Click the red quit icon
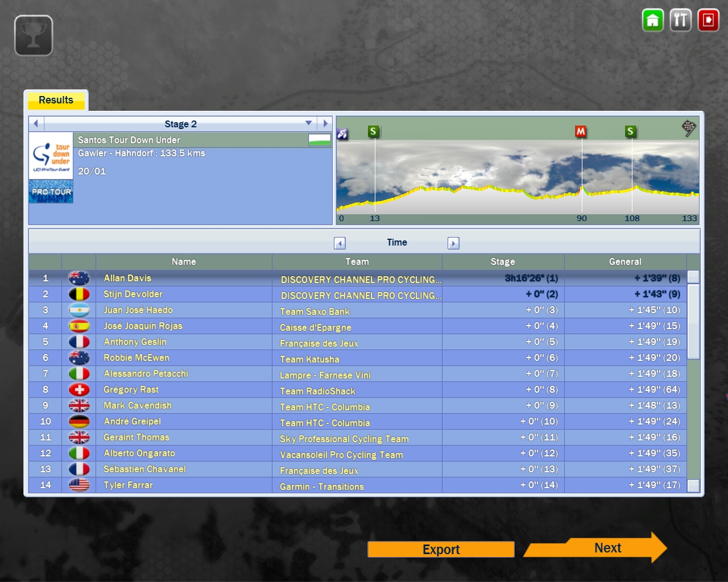The width and height of the screenshot is (728, 582). pyautogui.click(x=708, y=20)
